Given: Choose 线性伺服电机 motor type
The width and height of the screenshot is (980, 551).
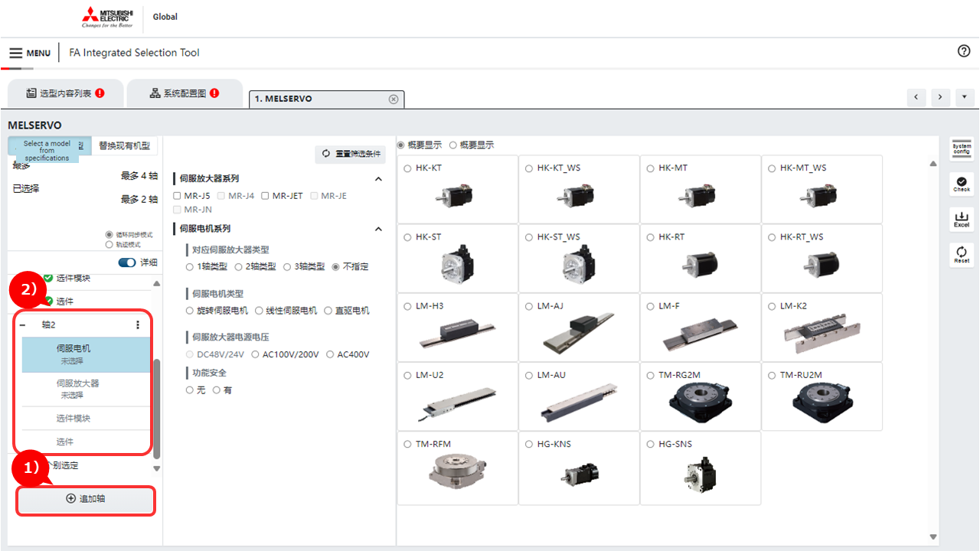Looking at the screenshot, I should point(259,311).
